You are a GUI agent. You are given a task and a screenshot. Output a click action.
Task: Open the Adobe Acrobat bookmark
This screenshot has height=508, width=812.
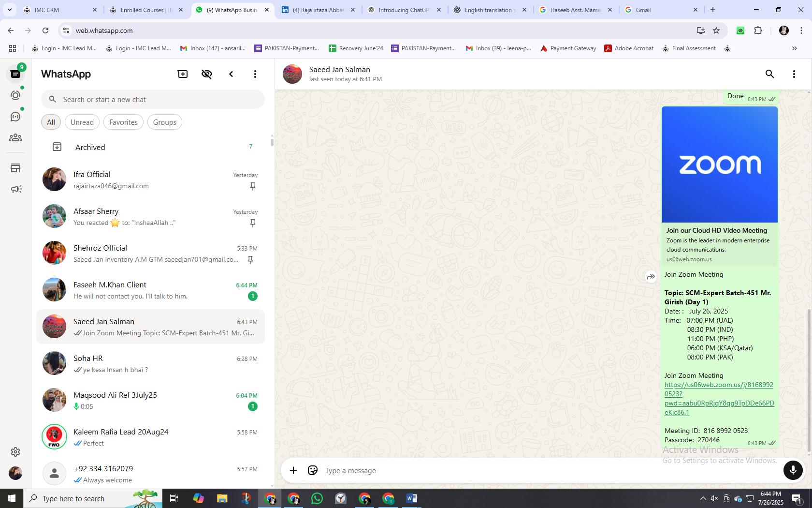point(629,48)
